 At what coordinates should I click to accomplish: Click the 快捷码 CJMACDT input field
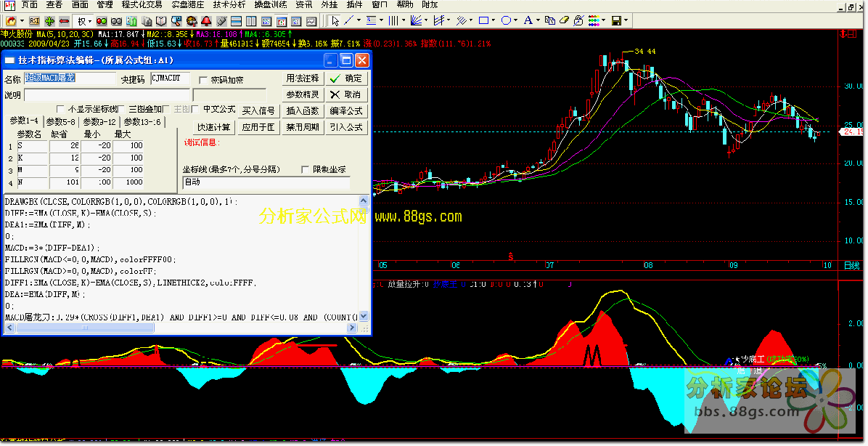170,78
